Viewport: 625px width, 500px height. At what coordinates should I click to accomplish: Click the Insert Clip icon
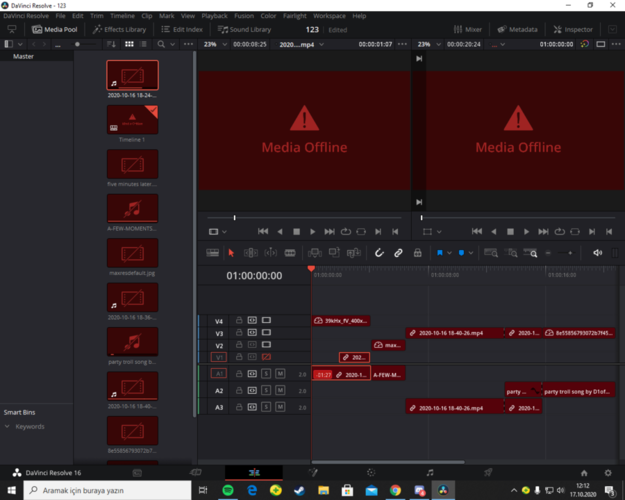point(314,253)
